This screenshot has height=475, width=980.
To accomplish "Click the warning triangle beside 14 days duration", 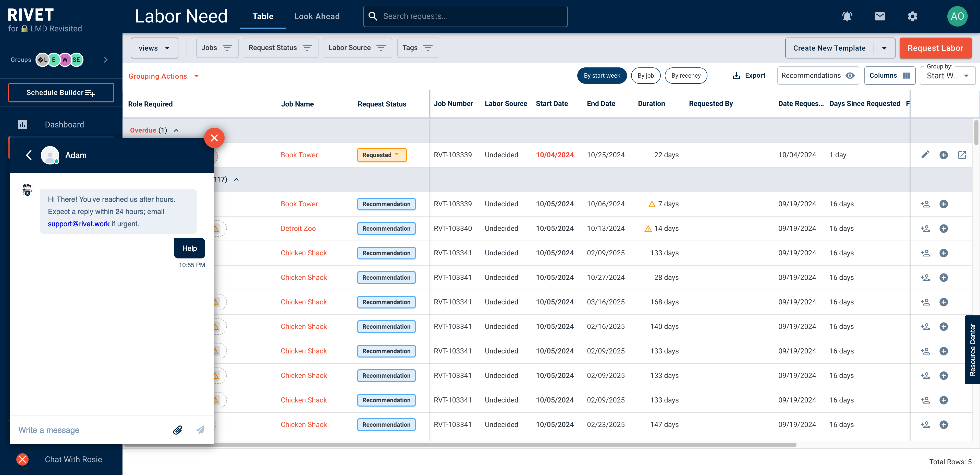I will point(648,228).
